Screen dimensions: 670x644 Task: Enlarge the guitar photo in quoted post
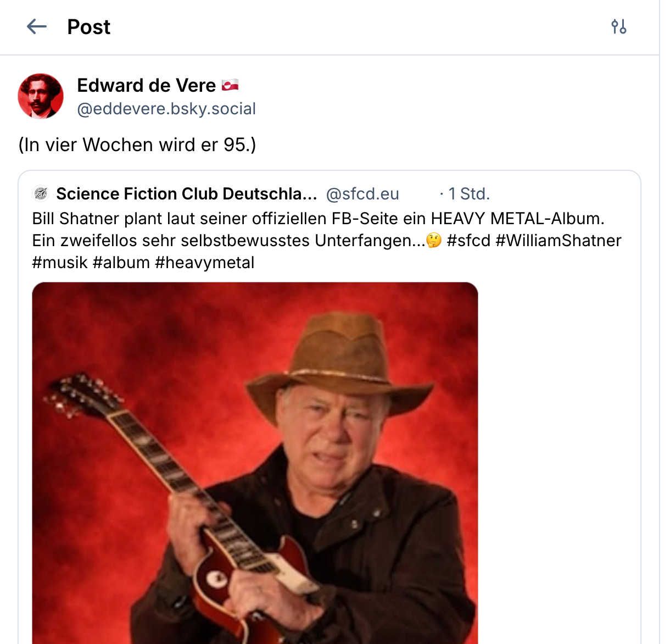click(255, 463)
